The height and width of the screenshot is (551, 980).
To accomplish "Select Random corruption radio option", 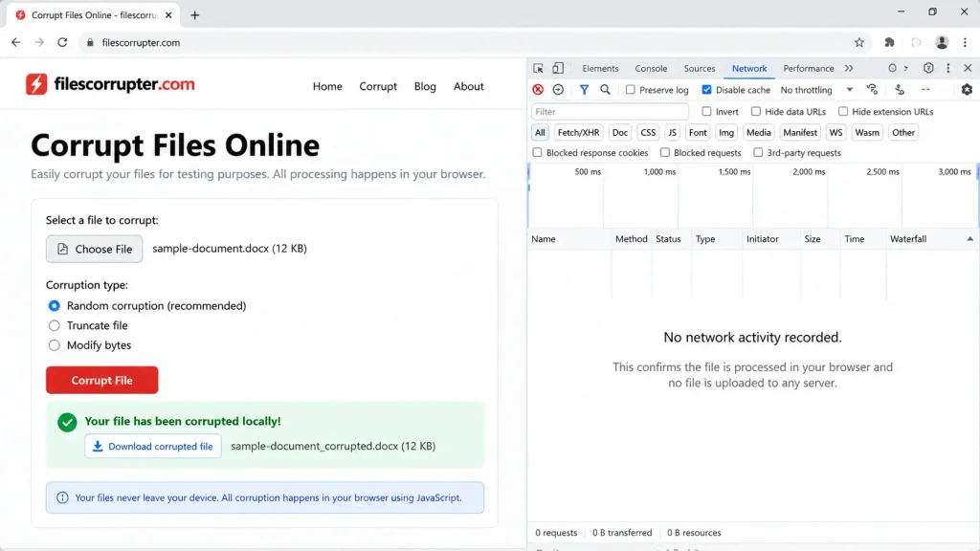I will coord(55,305).
